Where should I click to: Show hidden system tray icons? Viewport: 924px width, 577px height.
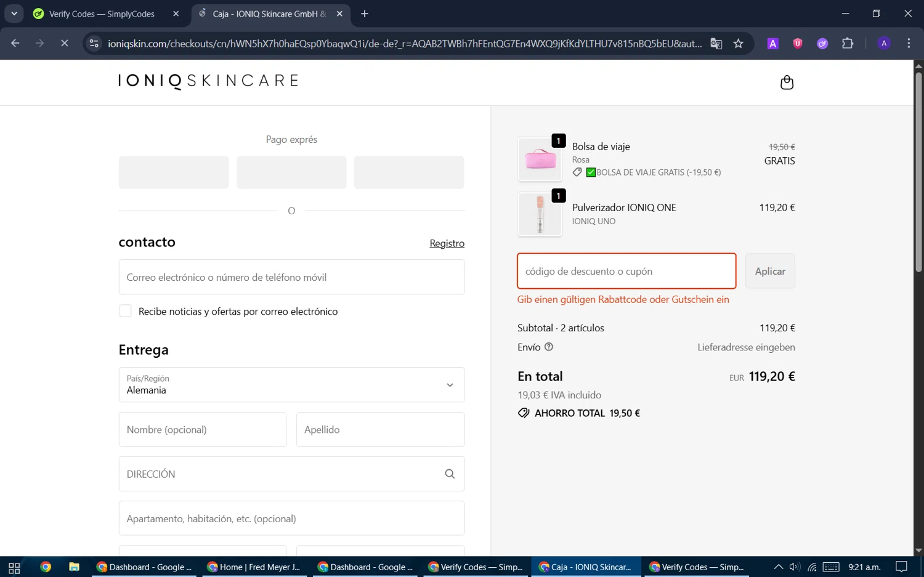point(778,567)
